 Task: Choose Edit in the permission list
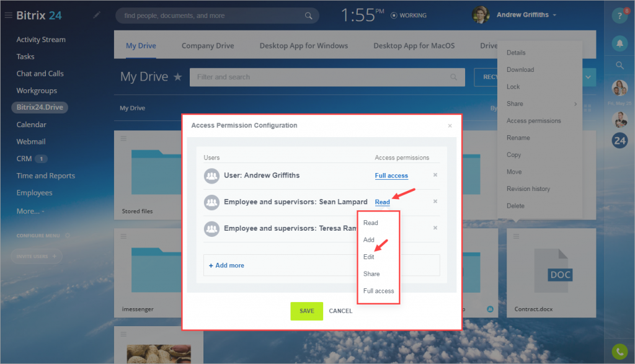368,257
